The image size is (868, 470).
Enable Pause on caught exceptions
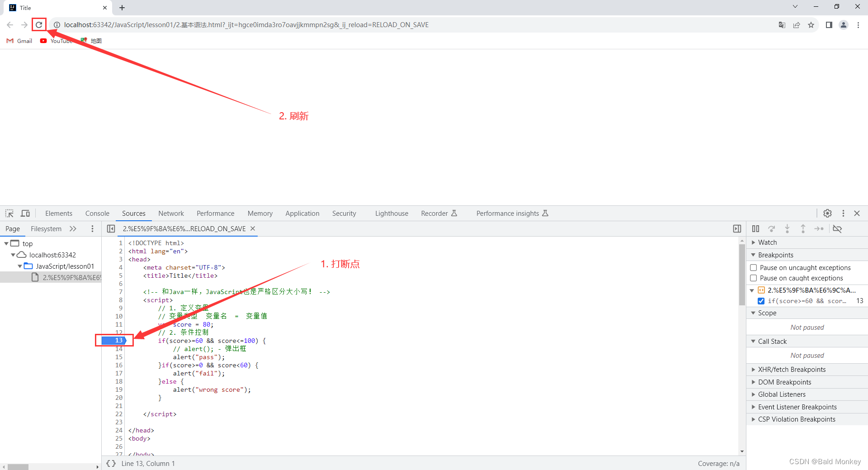point(754,278)
